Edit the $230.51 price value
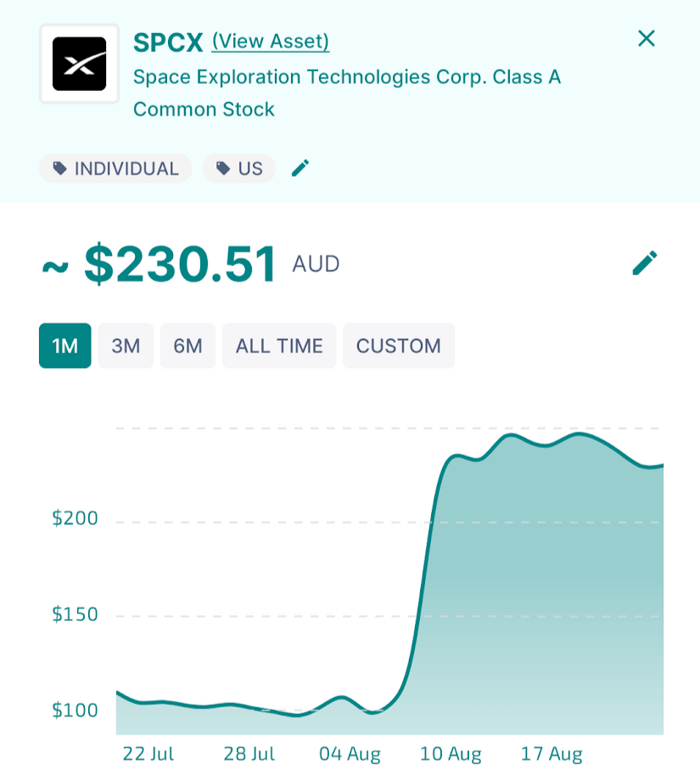700x776 pixels. (645, 263)
